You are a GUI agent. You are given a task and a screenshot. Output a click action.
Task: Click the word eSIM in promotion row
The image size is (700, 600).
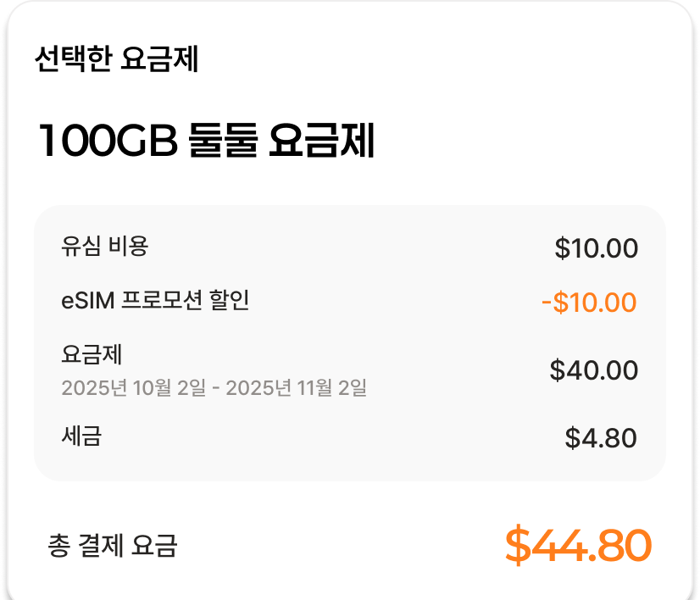pyautogui.click(x=87, y=300)
